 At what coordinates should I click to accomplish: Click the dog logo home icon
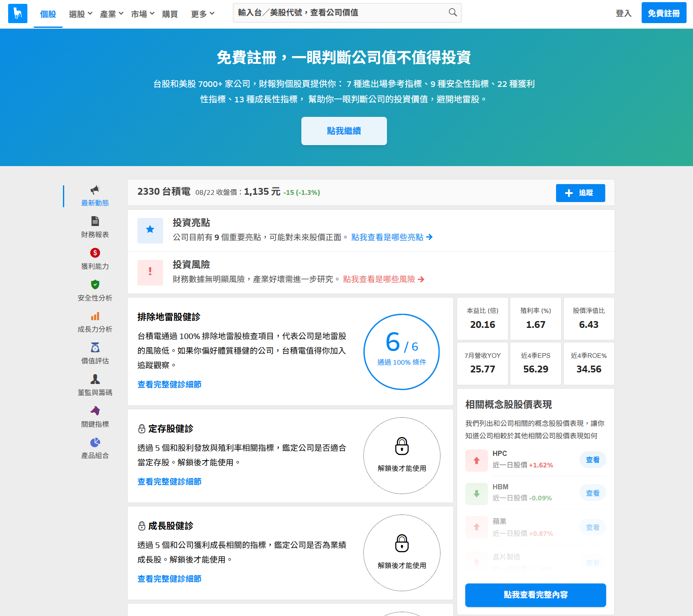pos(18,13)
